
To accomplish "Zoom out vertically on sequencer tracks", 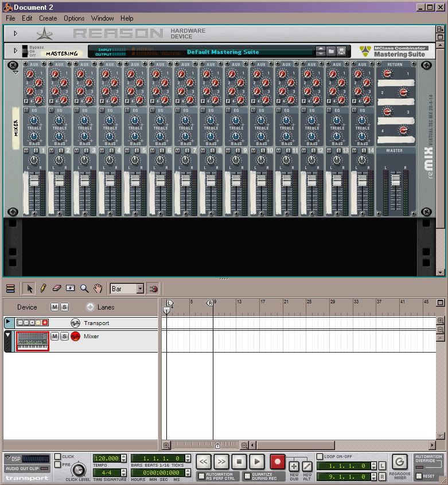I will coord(441,330).
